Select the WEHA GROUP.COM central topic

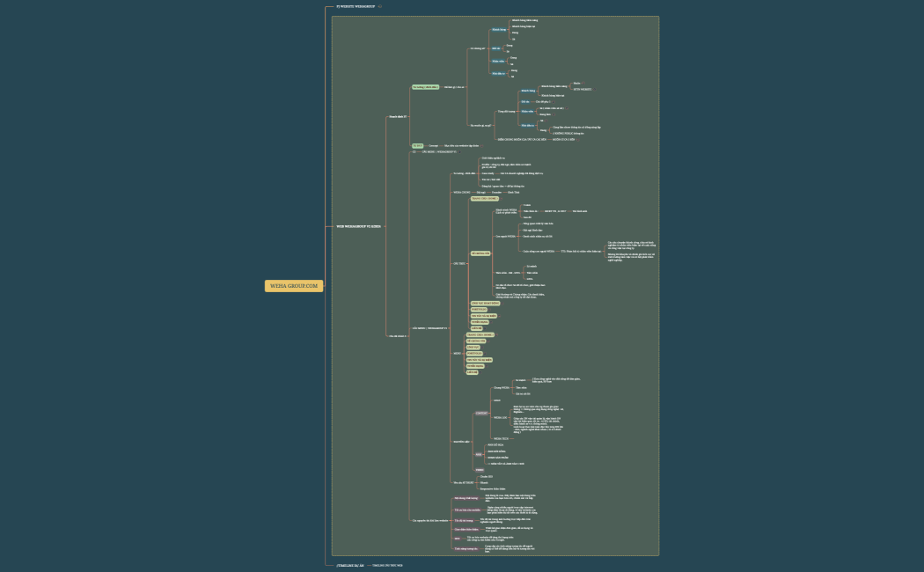pyautogui.click(x=294, y=286)
